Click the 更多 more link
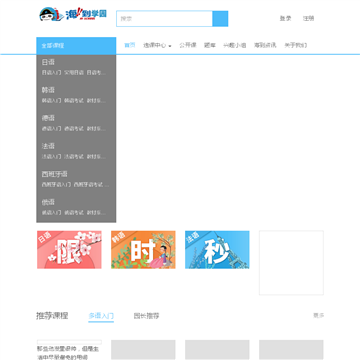The height and width of the screenshot is (360, 360). pos(319,315)
